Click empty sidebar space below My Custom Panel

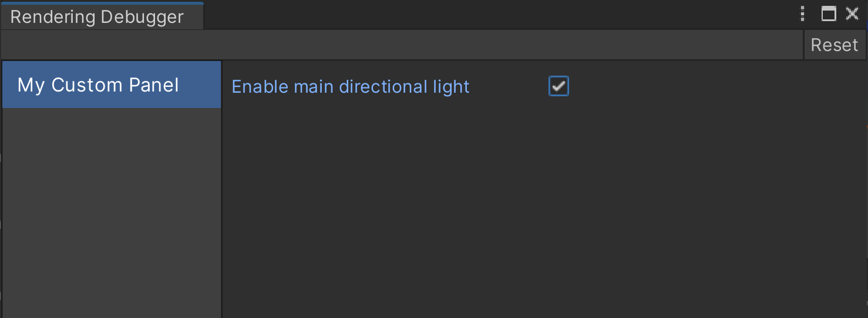[112, 211]
